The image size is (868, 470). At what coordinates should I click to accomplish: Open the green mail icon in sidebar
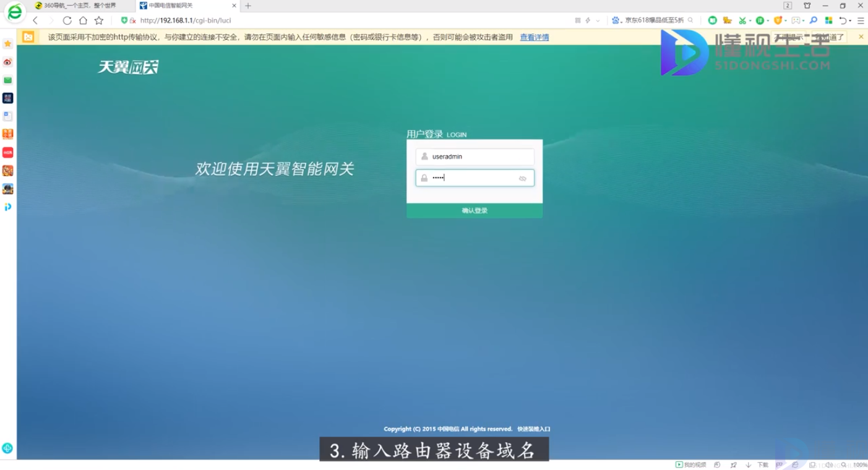click(x=7, y=80)
